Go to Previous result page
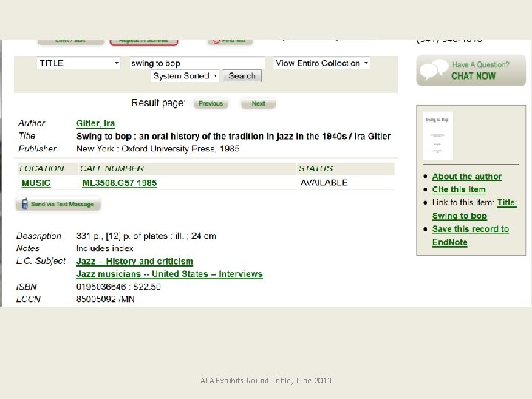The height and width of the screenshot is (399, 532). tap(211, 103)
